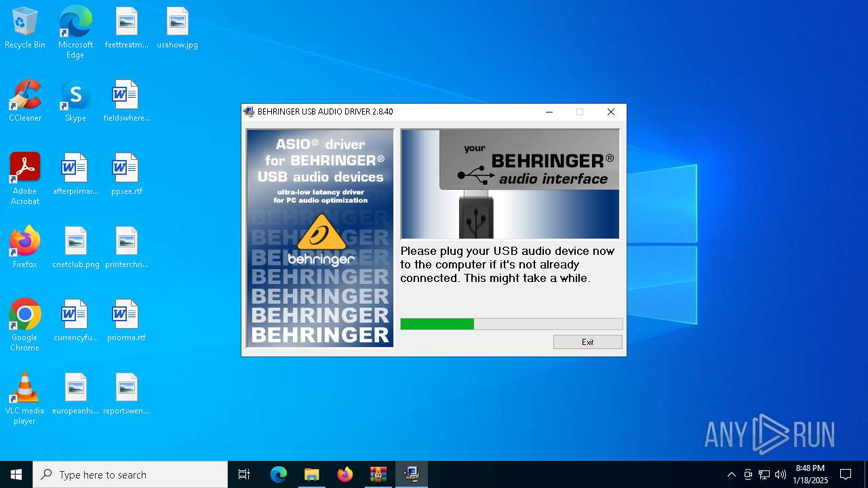Click the USB plug audio interface image

(x=510, y=184)
